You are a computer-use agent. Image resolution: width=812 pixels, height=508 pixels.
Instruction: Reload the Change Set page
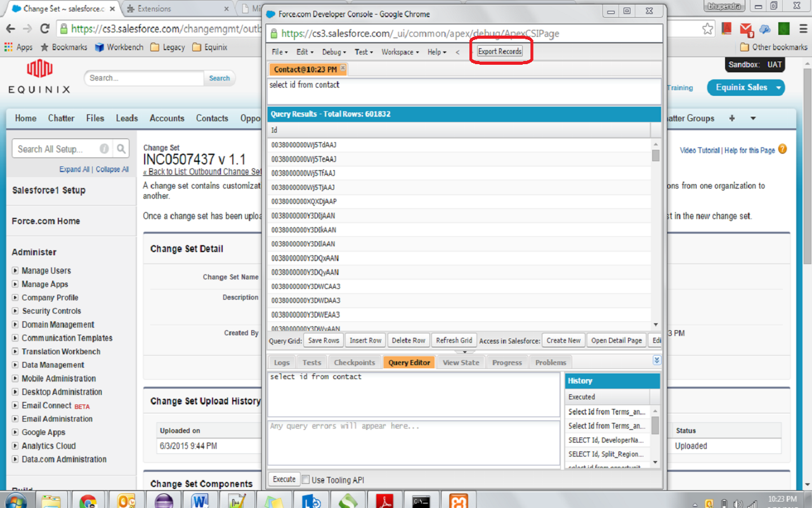point(44,29)
